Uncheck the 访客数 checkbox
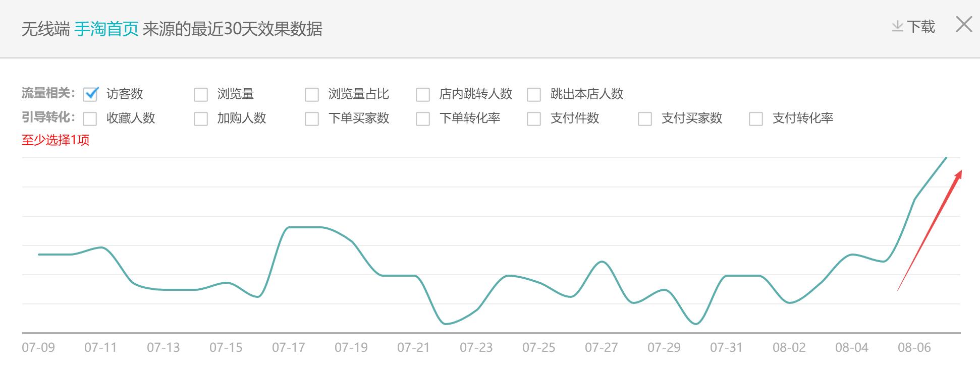This screenshot has height=376, width=980. coord(90,94)
